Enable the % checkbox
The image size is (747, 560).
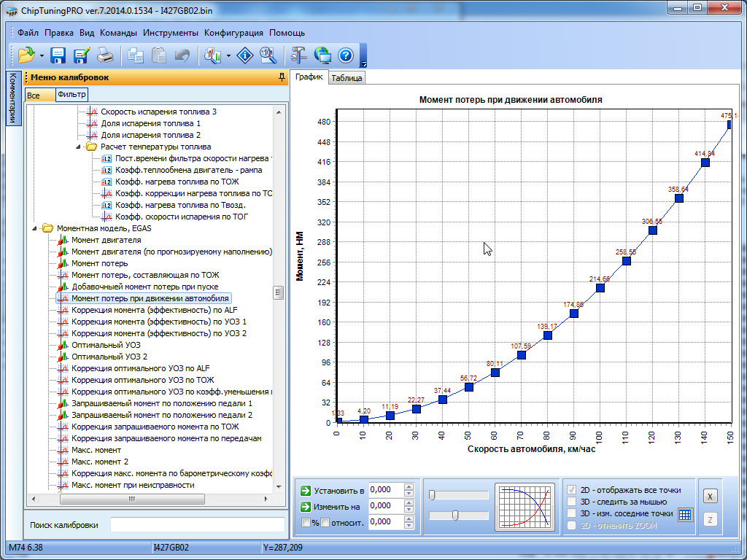(x=306, y=522)
